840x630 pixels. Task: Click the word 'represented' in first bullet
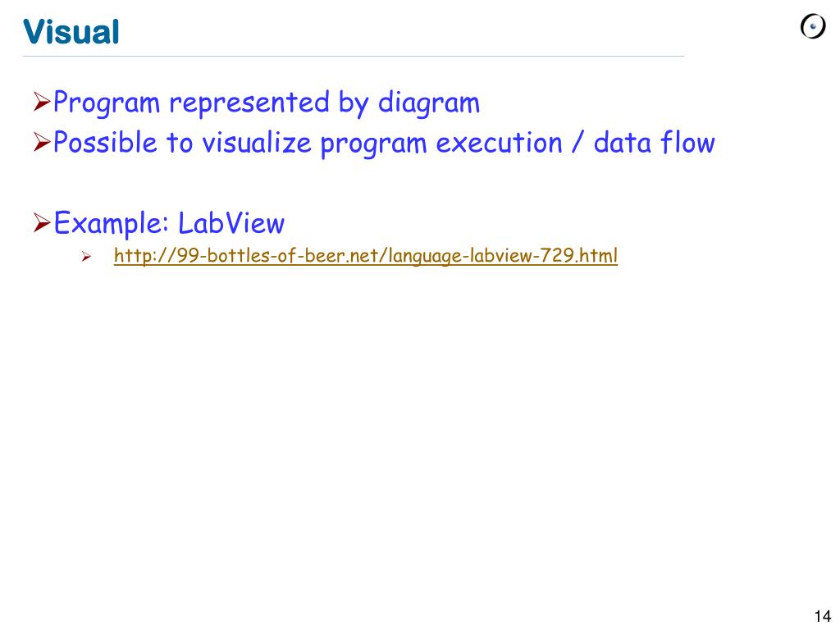point(249,103)
